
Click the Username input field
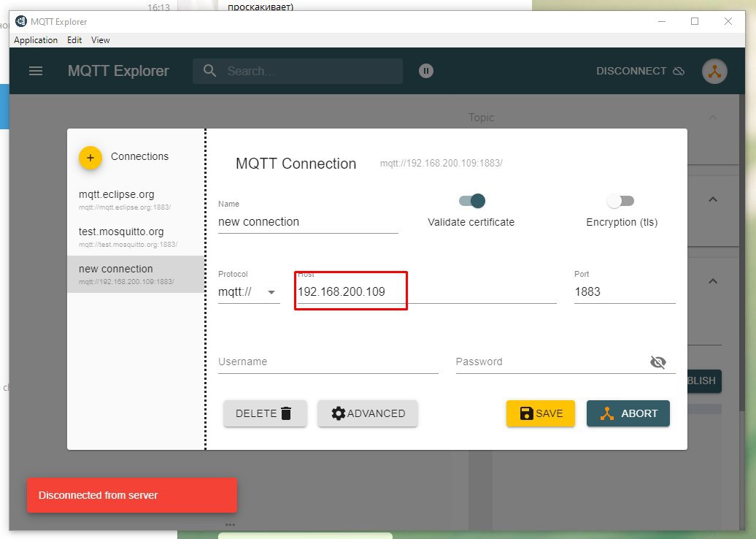click(x=328, y=362)
